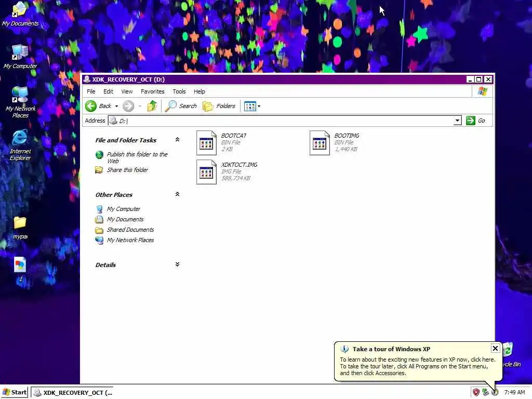Expand the Address bar dropdown
This screenshot has height=399, width=532.
pyautogui.click(x=457, y=121)
